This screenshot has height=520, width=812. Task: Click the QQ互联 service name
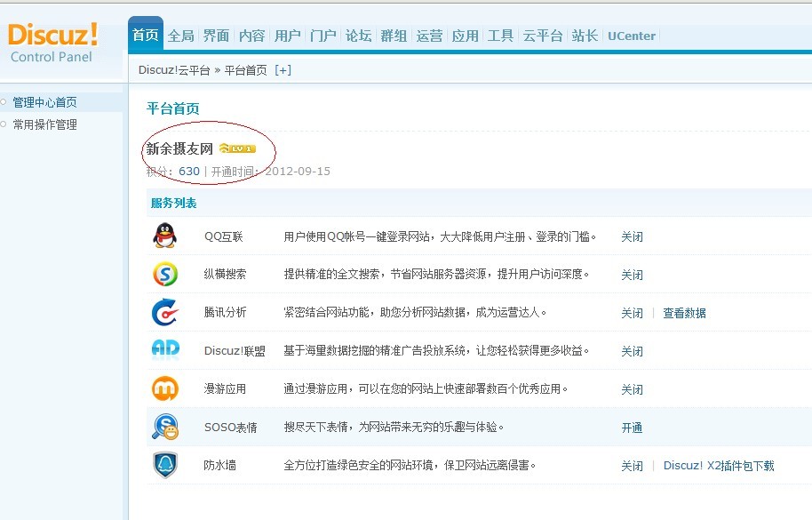[223, 236]
